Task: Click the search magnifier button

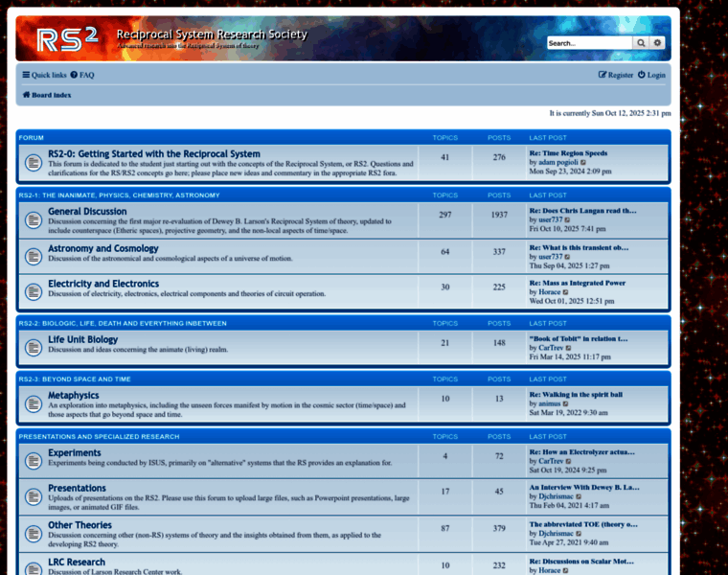Action: [641, 43]
